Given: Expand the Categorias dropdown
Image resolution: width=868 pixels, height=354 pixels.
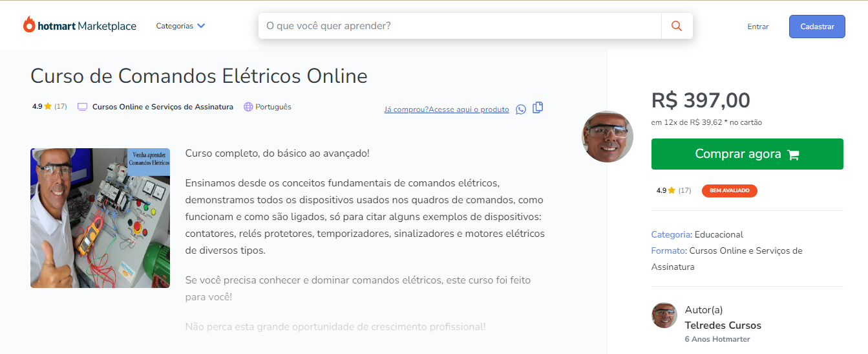Looking at the screenshot, I should (x=180, y=26).
